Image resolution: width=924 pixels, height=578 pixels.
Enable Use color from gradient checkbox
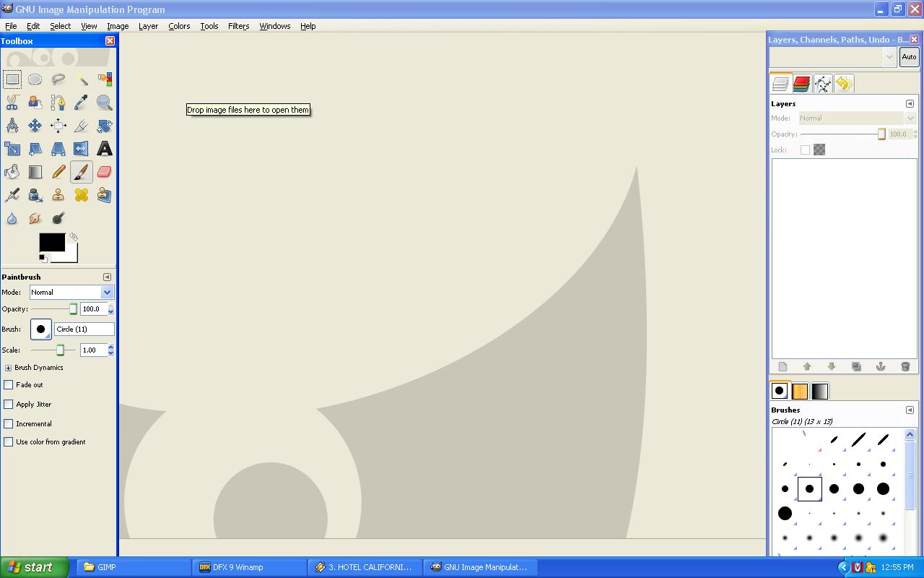tap(9, 442)
